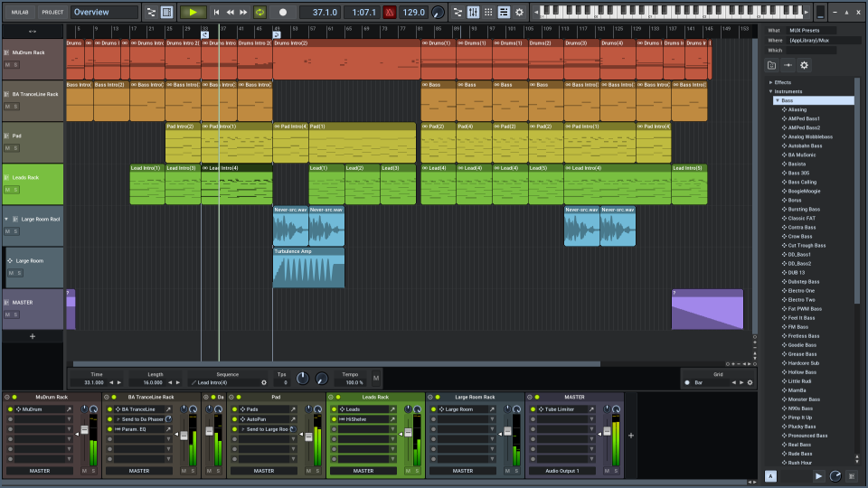This screenshot has height=488, width=868.
Task: Click the Leads Rack volume fader
Action: [x=407, y=432]
